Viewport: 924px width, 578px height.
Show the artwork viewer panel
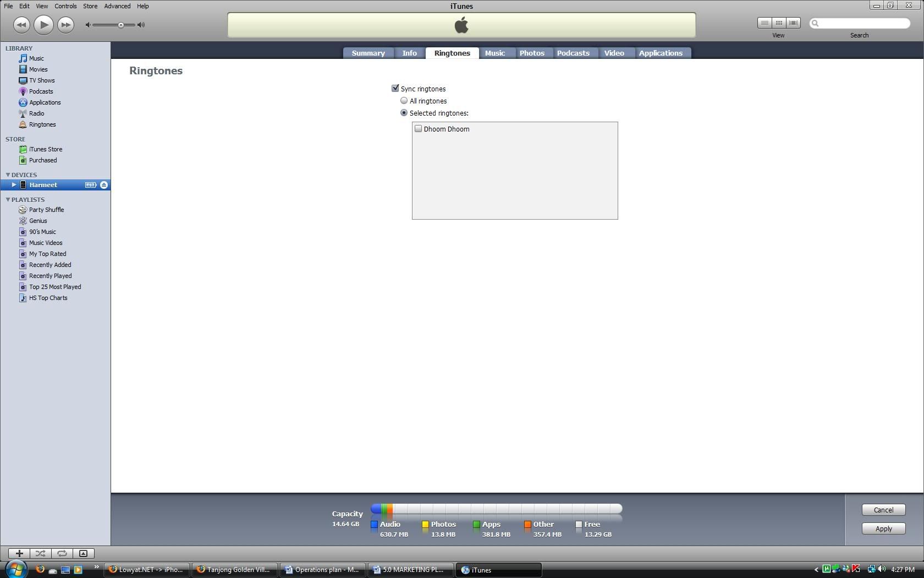83,553
